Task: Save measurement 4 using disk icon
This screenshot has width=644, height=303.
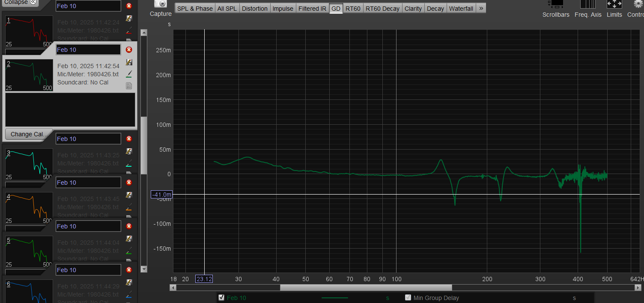Action: 129,195
